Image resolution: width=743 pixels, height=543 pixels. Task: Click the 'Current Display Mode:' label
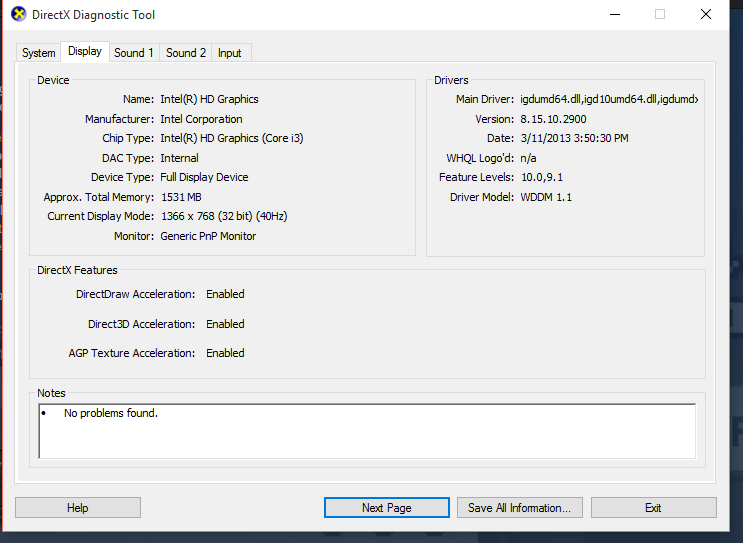click(100, 216)
